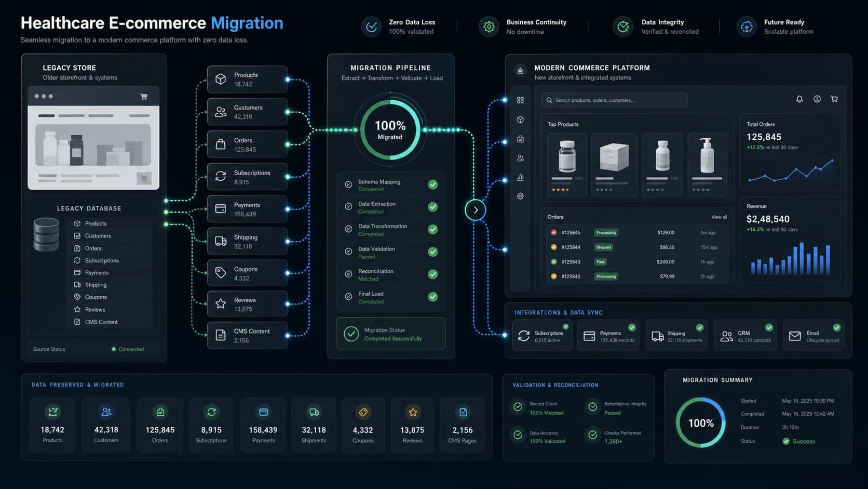Toggle the Data Transformation completed checkmark
This screenshot has width=868, height=489.
coord(432,229)
